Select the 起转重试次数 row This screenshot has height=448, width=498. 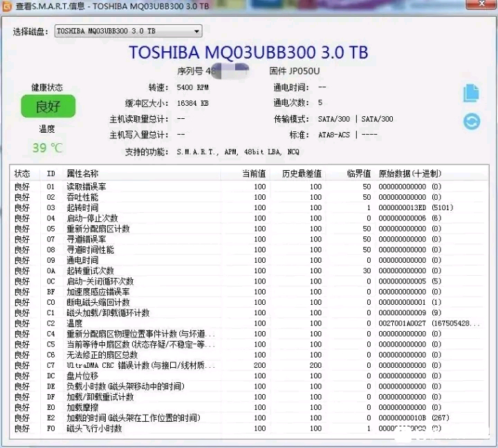tap(249, 270)
